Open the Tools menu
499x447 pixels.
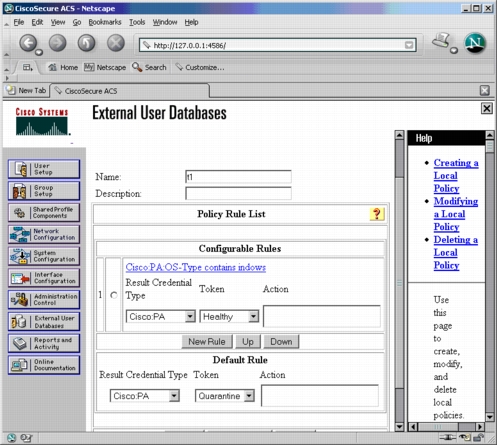pyautogui.click(x=137, y=22)
